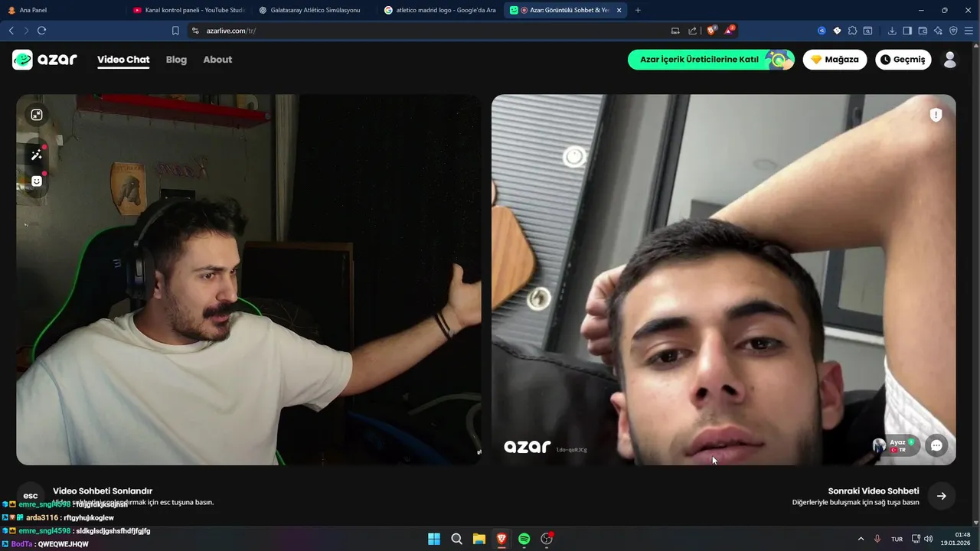
Task: Open the Brave Wallet icon
Action: [x=923, y=31]
